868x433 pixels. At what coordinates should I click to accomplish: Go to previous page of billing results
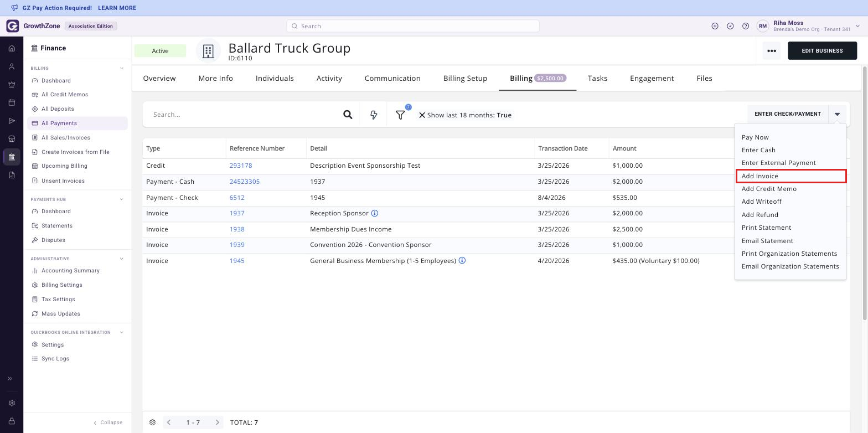click(169, 422)
